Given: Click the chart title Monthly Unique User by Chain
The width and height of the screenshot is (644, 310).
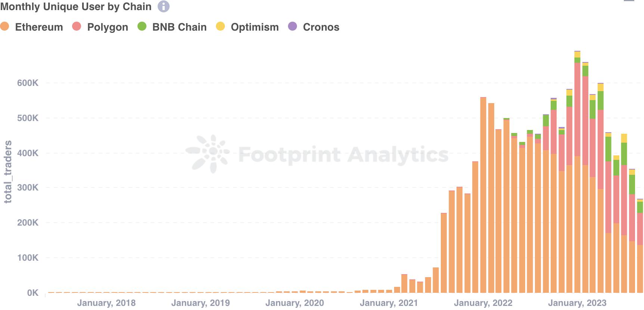Looking at the screenshot, I should 76,7.
